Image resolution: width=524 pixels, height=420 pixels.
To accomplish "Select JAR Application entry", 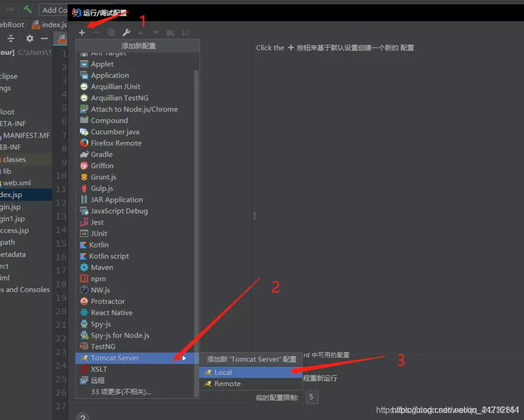I will tap(135, 200).
